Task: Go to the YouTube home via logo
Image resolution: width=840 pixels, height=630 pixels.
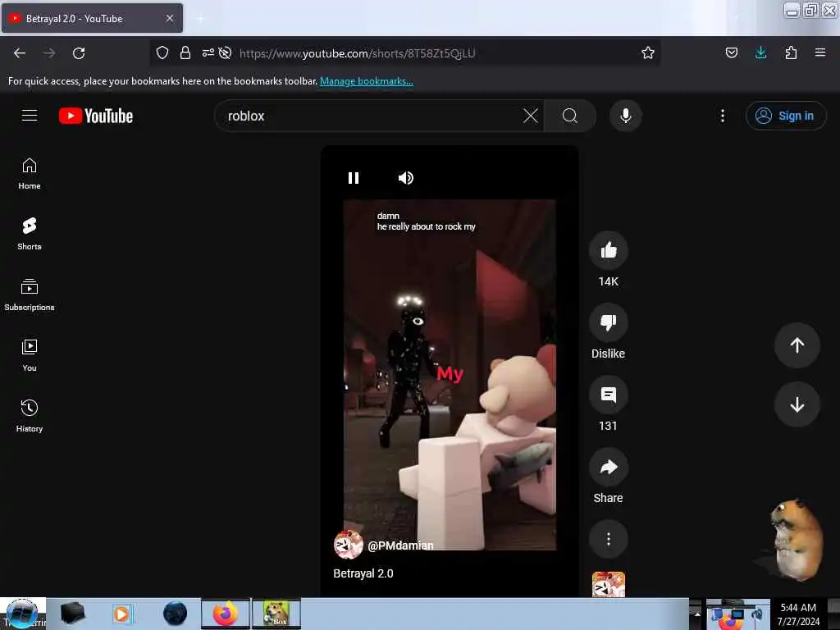Action: 96,116
